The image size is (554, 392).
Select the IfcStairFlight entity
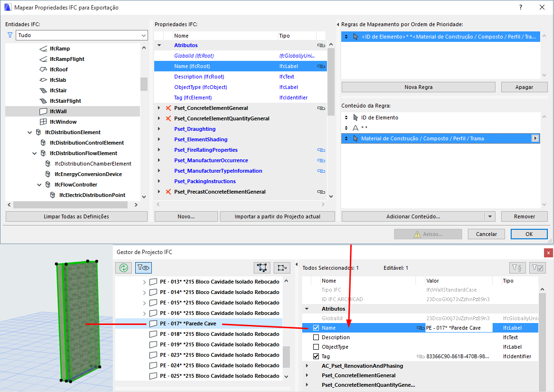65,101
